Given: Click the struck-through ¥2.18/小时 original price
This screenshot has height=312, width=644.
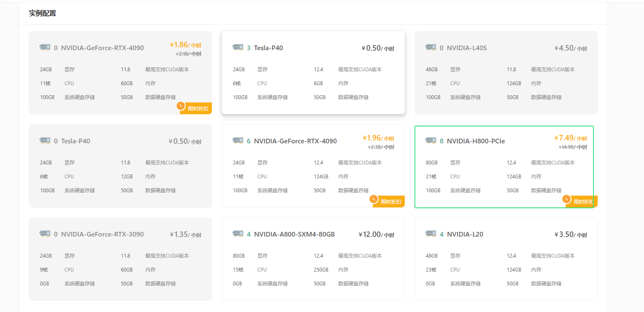Looking at the screenshot, I should pos(189,54).
